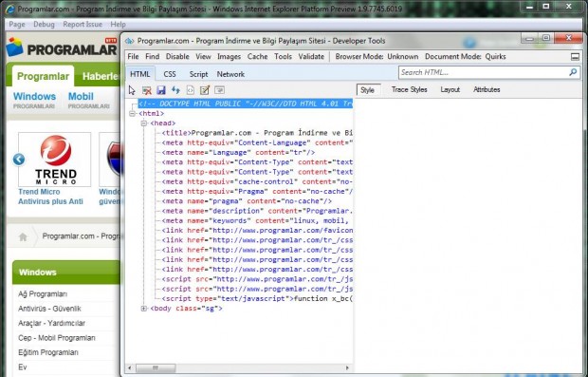
Task: Click the left arrow of the HTML pane scrollbar
Action: pyautogui.click(x=130, y=368)
